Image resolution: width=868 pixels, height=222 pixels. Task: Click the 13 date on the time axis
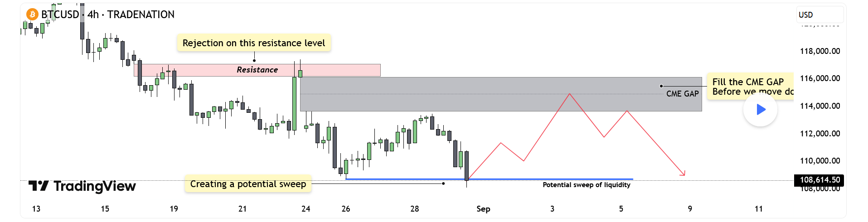click(36, 209)
